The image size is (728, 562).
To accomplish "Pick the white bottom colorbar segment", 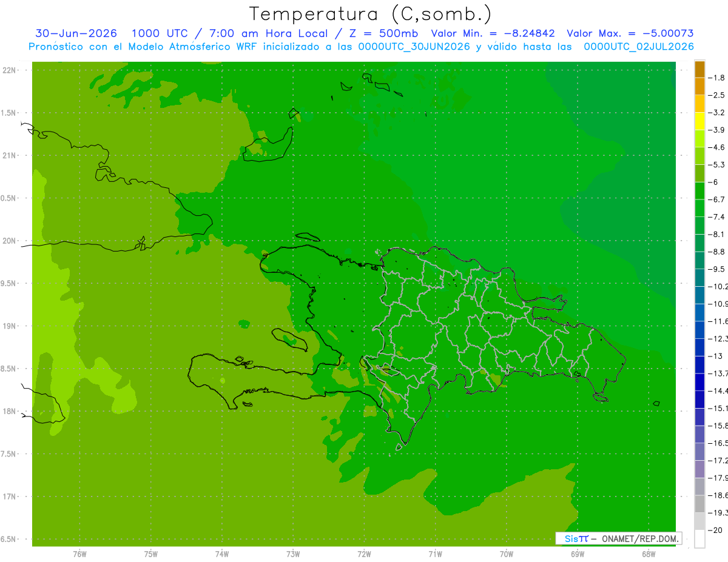I will [699, 538].
